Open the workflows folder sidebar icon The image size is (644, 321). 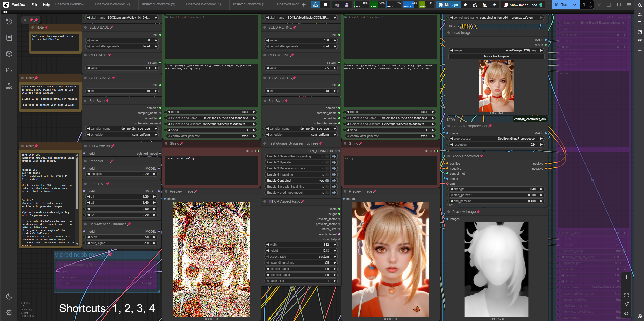(9, 70)
